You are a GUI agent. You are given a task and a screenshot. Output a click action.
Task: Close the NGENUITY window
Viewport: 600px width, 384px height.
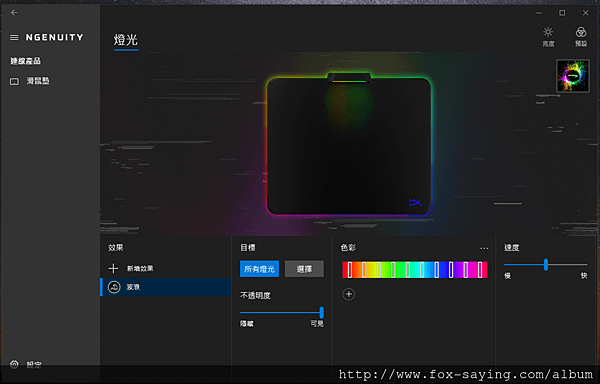pos(585,13)
